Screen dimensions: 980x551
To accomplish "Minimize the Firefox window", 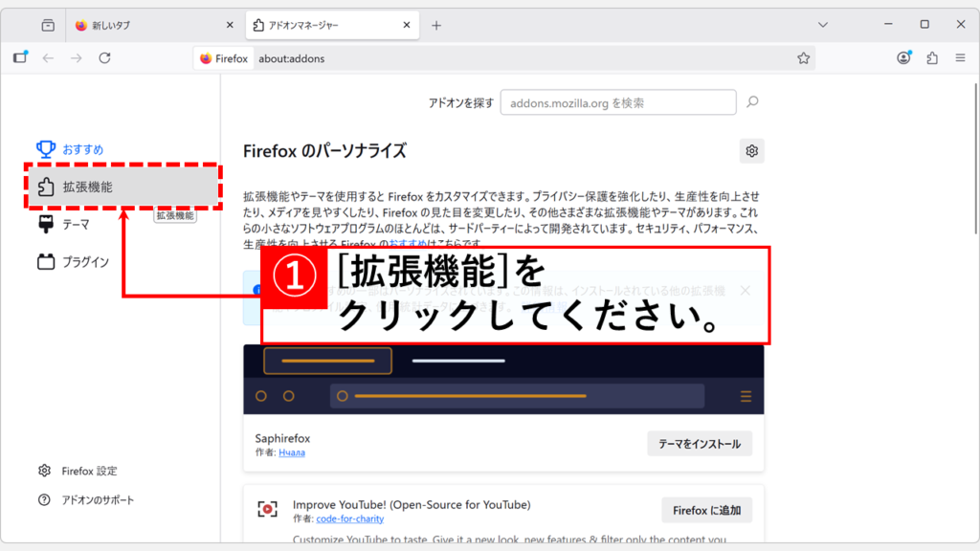I will tap(888, 24).
